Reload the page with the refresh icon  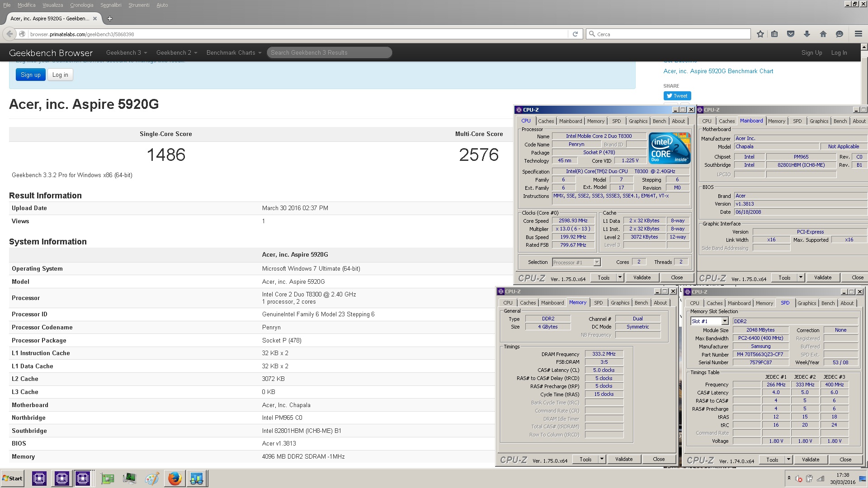point(575,34)
